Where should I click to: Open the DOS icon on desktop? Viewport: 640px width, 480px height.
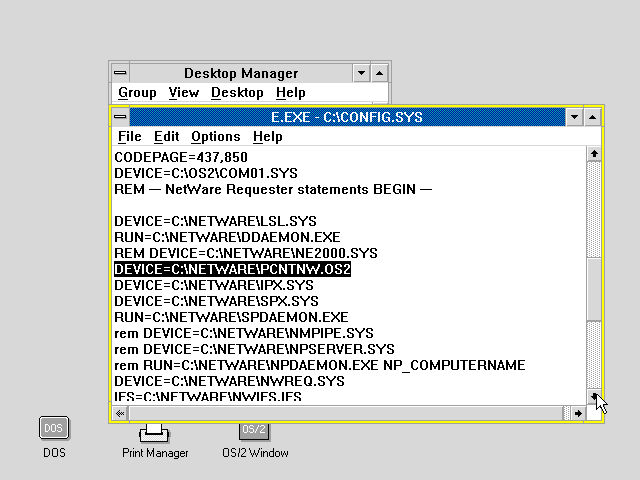tap(54, 428)
